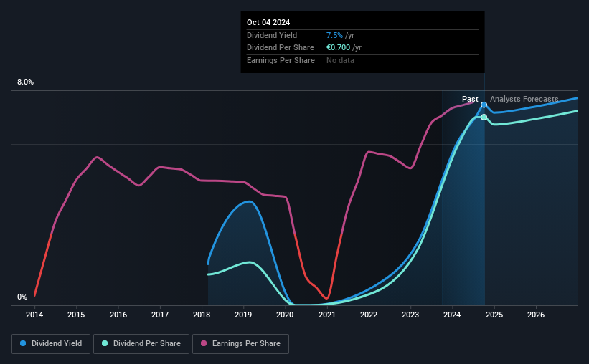Click the teal Dividend Per Share legend dot

[x=105, y=343]
